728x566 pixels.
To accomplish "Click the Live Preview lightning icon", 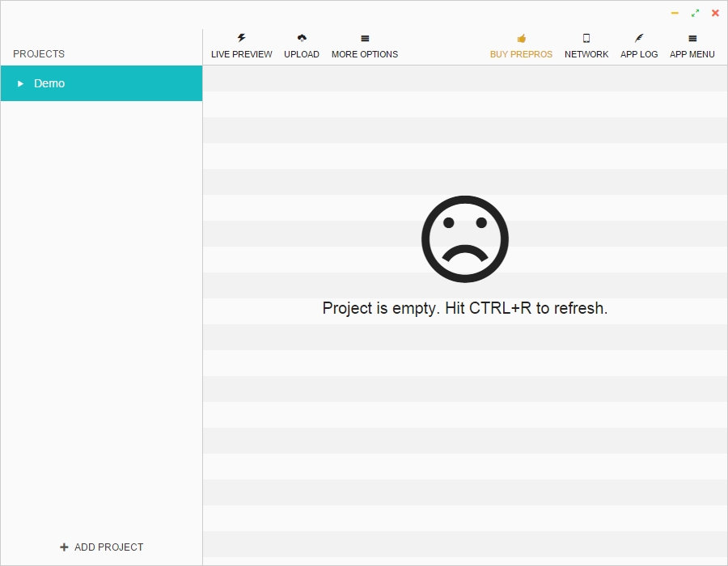I will [241, 37].
